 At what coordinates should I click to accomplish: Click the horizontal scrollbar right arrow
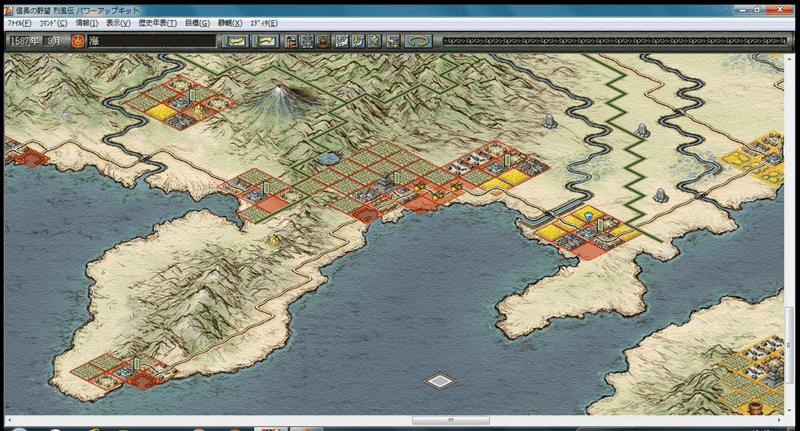coord(779,420)
